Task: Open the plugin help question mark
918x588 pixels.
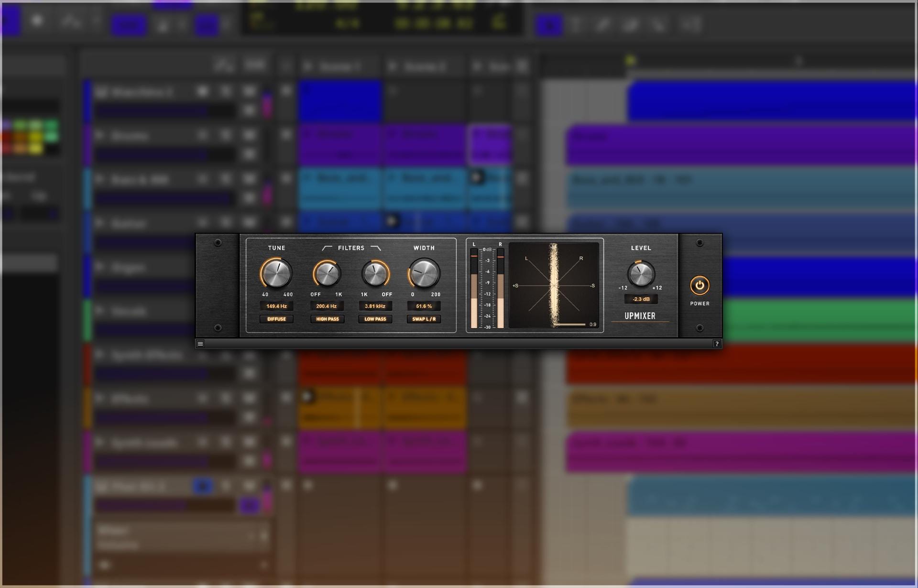Action: [x=716, y=344]
